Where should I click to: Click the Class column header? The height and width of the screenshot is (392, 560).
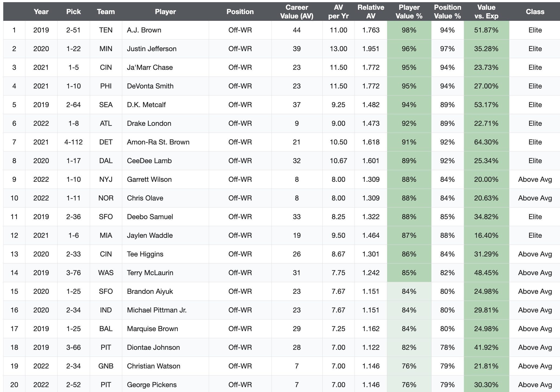535,12
